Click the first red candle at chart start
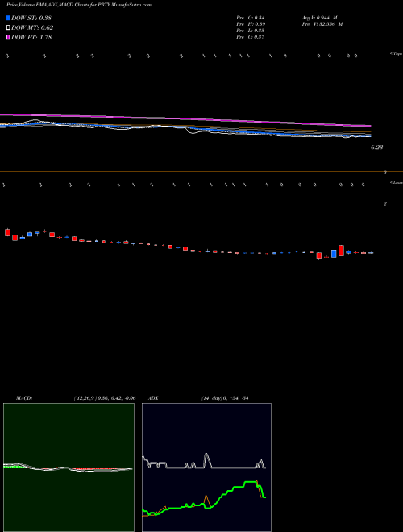This screenshot has height=532, width=403. (x=7, y=232)
